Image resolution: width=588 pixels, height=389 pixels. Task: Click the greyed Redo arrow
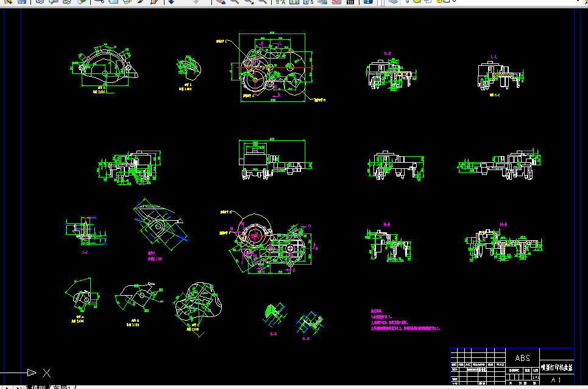[196, 1]
